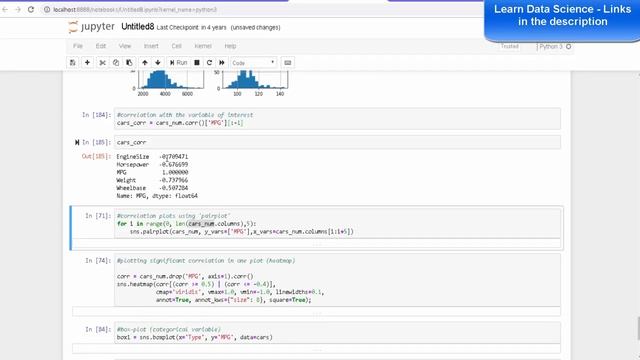Open the cell type Code dropdown
The width and height of the screenshot is (640, 360).
tap(253, 63)
